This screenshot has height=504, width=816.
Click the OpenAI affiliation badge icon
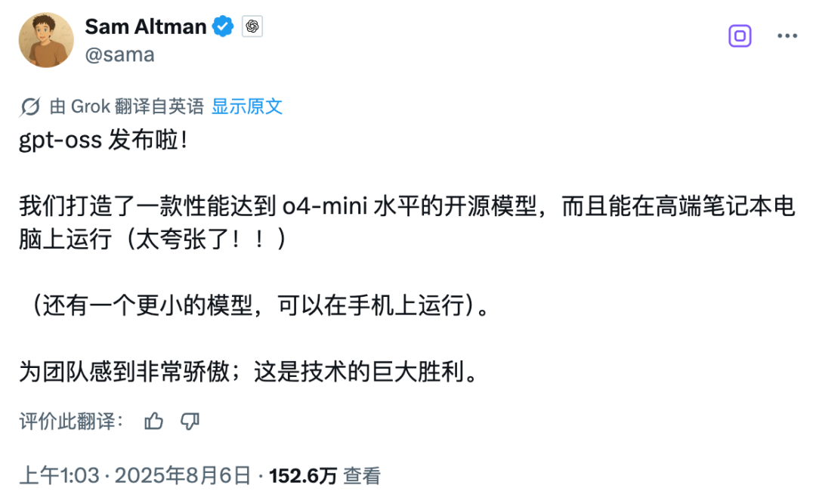[x=252, y=26]
